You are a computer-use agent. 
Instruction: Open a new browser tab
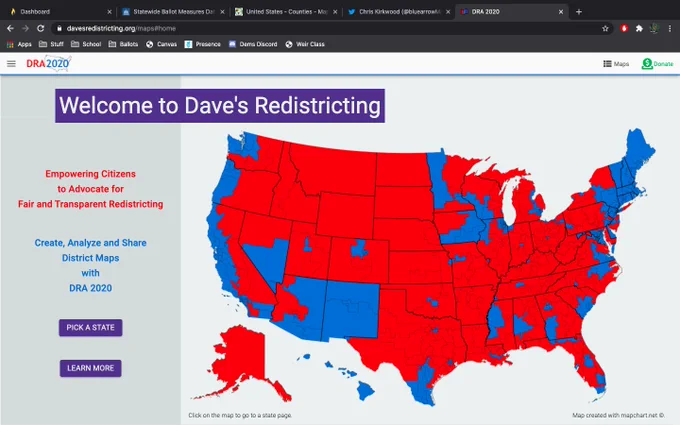coord(579,12)
